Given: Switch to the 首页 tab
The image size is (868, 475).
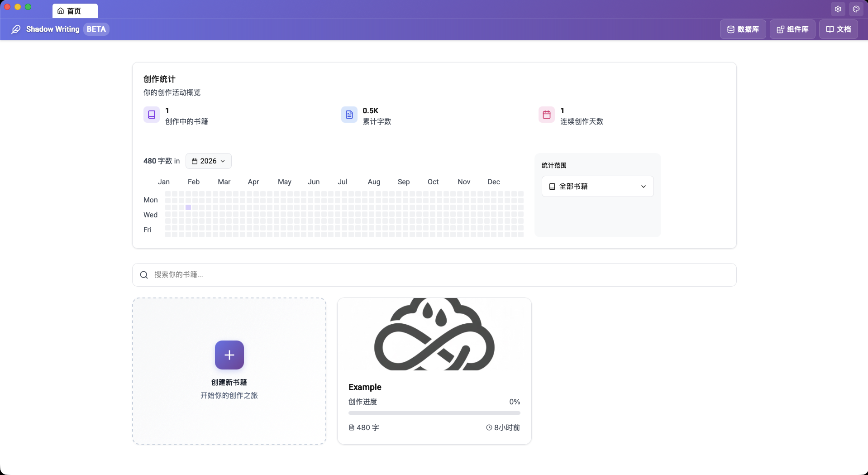Looking at the screenshot, I should pyautogui.click(x=75, y=11).
